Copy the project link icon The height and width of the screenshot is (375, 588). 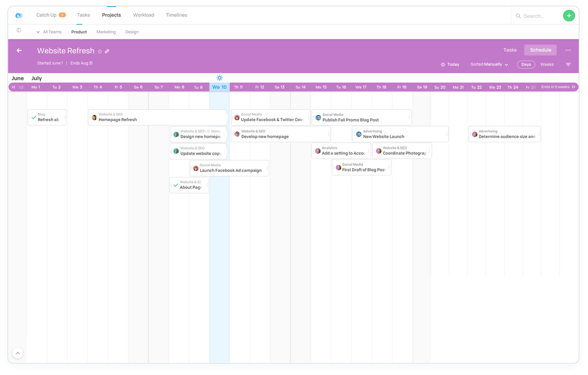[107, 52]
